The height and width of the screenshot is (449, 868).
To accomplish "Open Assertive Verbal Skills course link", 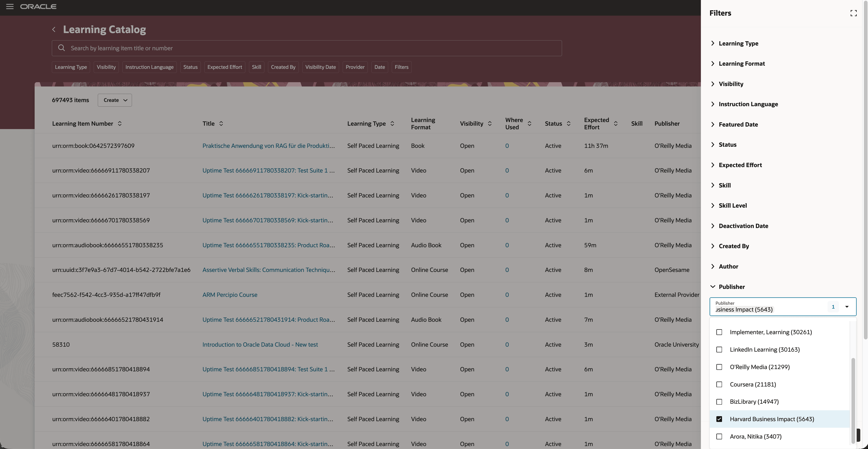I will pyautogui.click(x=269, y=270).
